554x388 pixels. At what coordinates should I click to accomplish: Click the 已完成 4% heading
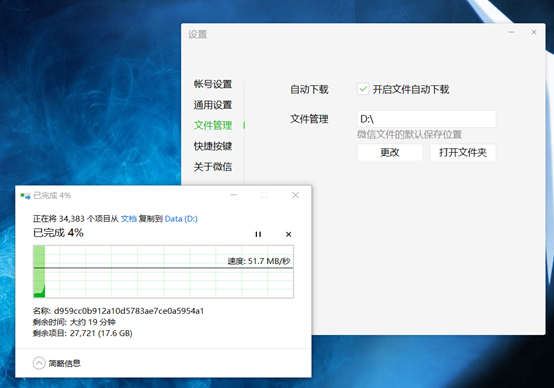tap(58, 233)
